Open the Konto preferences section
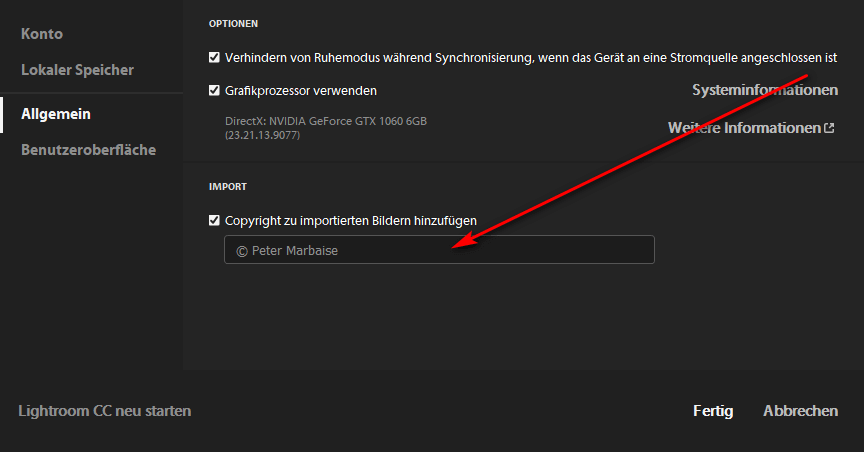The width and height of the screenshot is (864, 452). [42, 34]
